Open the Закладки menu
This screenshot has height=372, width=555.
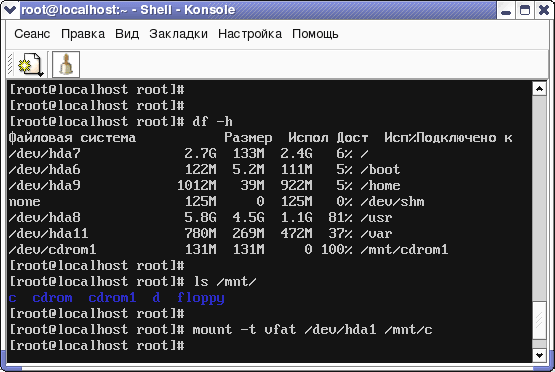click(x=178, y=34)
